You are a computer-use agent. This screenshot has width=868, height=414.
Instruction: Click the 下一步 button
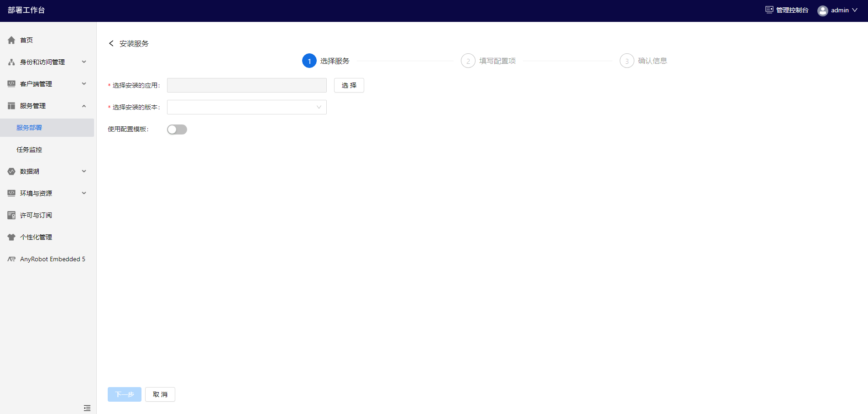pyautogui.click(x=125, y=394)
